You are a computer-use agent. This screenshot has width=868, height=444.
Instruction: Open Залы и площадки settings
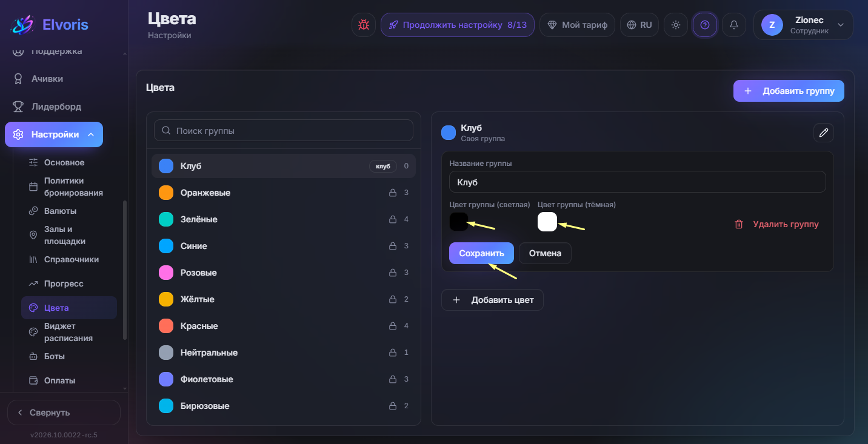pos(65,235)
